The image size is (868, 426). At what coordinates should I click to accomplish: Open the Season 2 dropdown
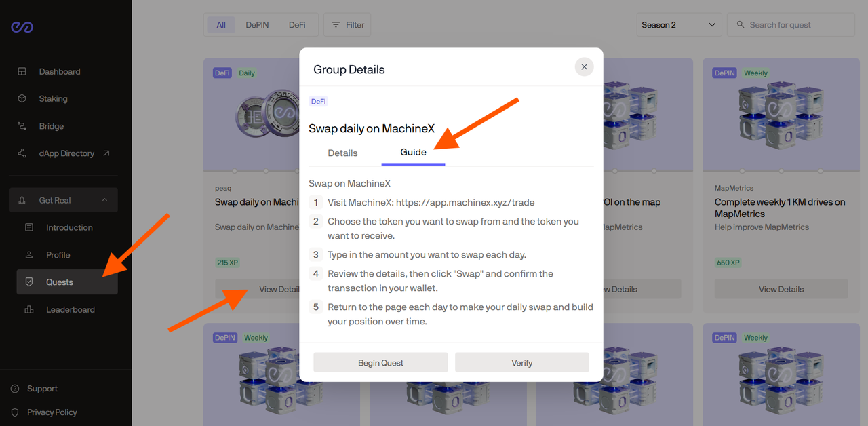point(679,25)
